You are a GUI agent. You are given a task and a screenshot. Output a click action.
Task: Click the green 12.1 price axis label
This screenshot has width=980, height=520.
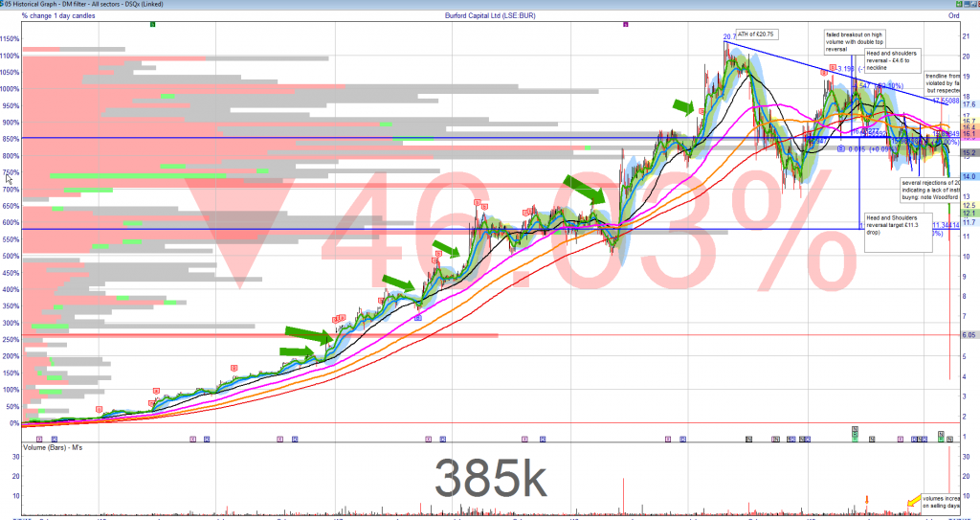pos(968,214)
